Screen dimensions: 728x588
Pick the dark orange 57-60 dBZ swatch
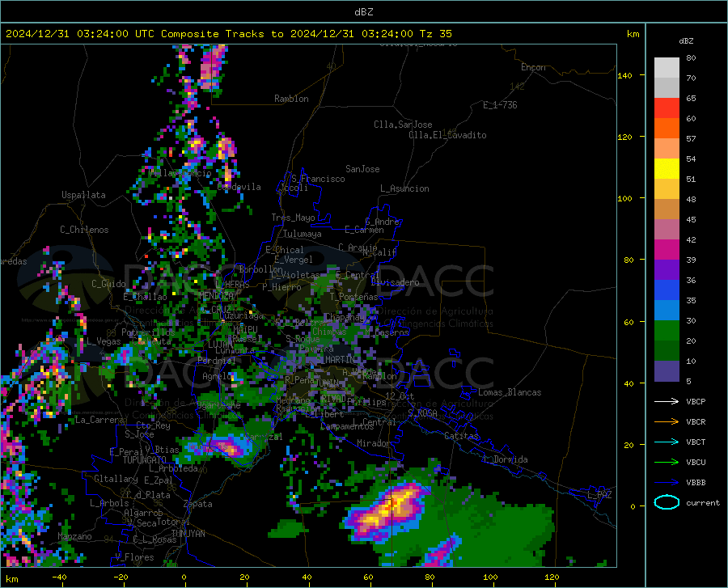(667, 128)
